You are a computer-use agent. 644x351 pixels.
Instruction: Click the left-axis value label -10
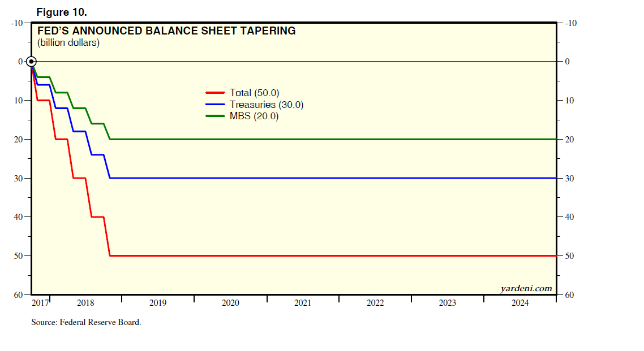click(x=17, y=23)
